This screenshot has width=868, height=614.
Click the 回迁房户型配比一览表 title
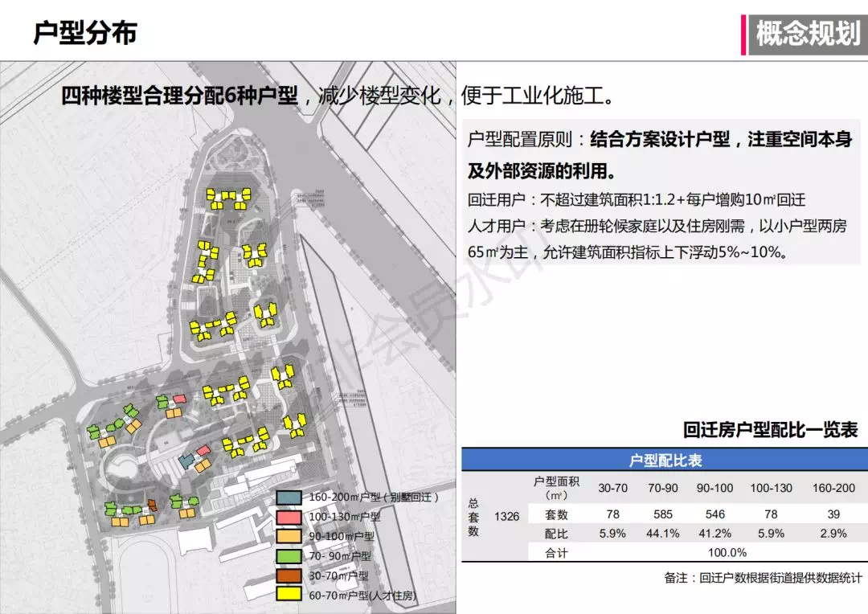[x=770, y=430]
